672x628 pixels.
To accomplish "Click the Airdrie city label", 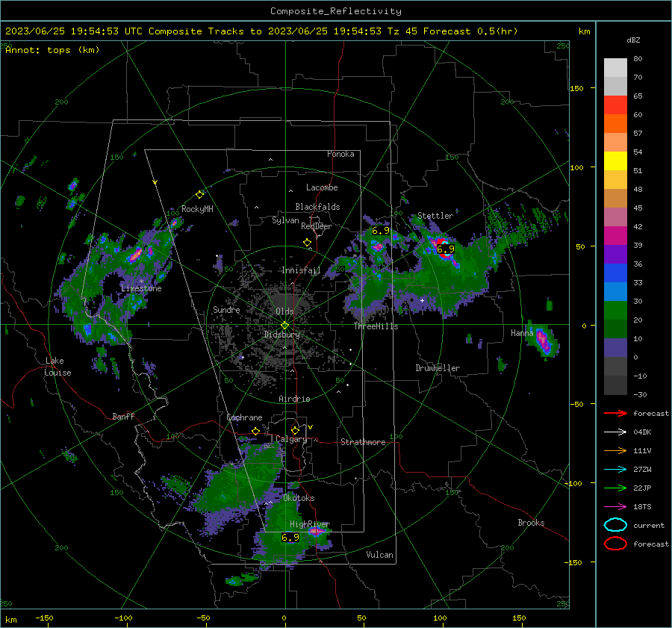I will (294, 399).
